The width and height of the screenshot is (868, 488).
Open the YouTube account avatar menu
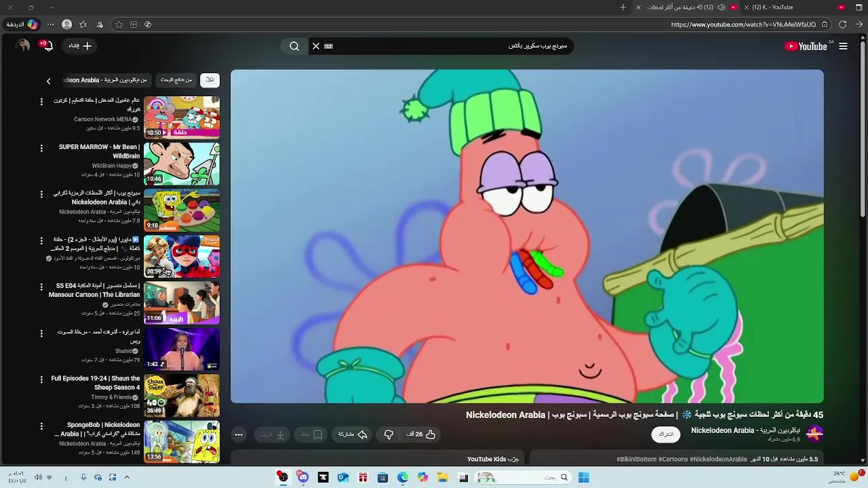(23, 46)
